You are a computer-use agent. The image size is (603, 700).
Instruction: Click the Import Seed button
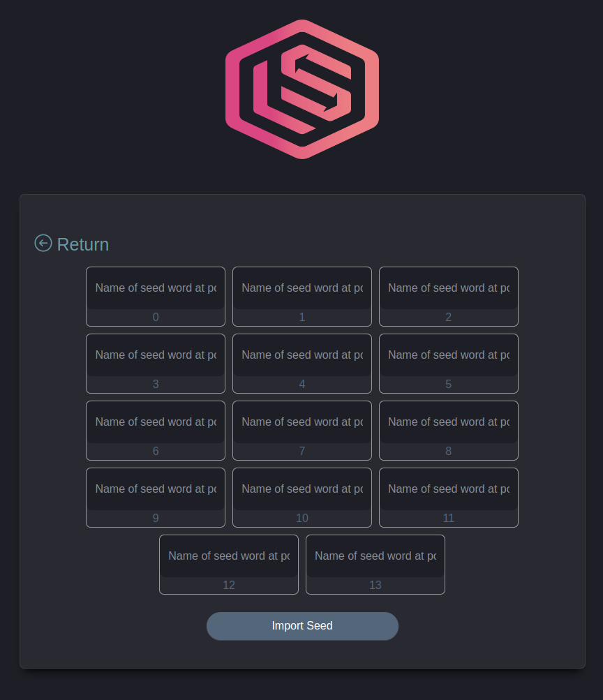[302, 626]
